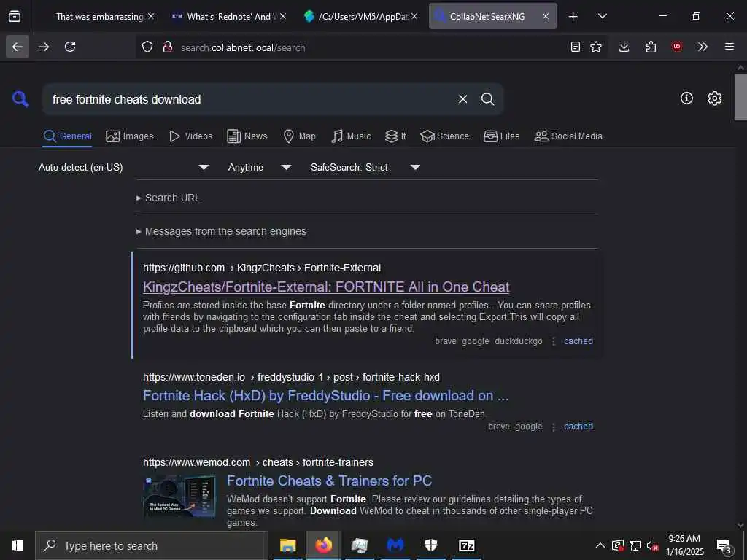Click the forward navigation arrow
The width and height of the screenshot is (747, 560).
pos(44,47)
